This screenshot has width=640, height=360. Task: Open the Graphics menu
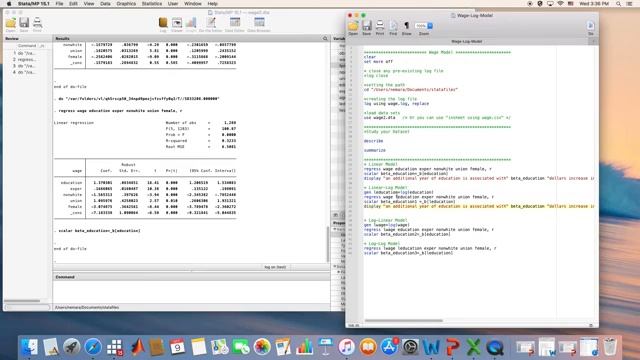pos(126,3)
